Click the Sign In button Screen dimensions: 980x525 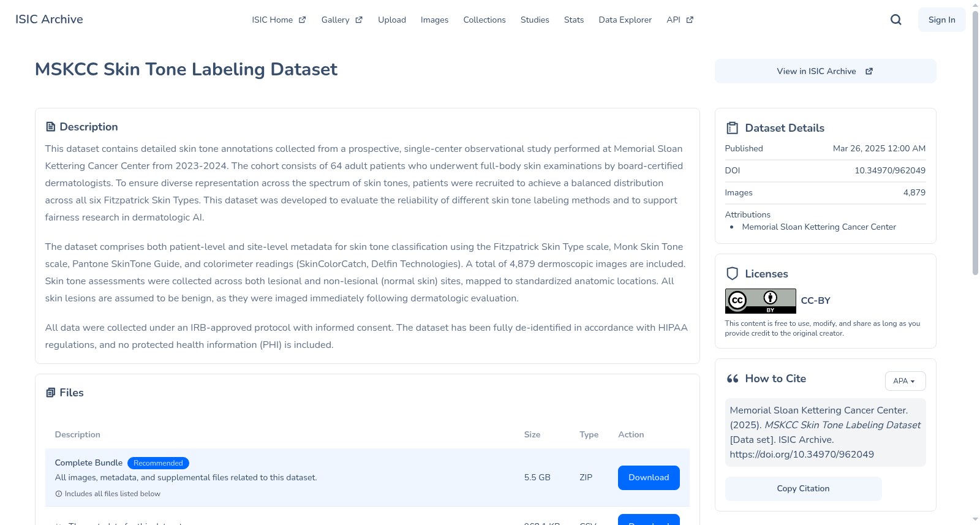[x=942, y=20]
